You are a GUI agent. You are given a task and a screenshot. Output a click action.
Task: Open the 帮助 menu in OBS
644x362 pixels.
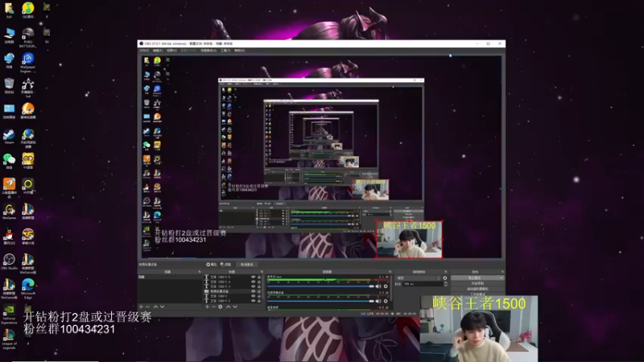pos(239,51)
